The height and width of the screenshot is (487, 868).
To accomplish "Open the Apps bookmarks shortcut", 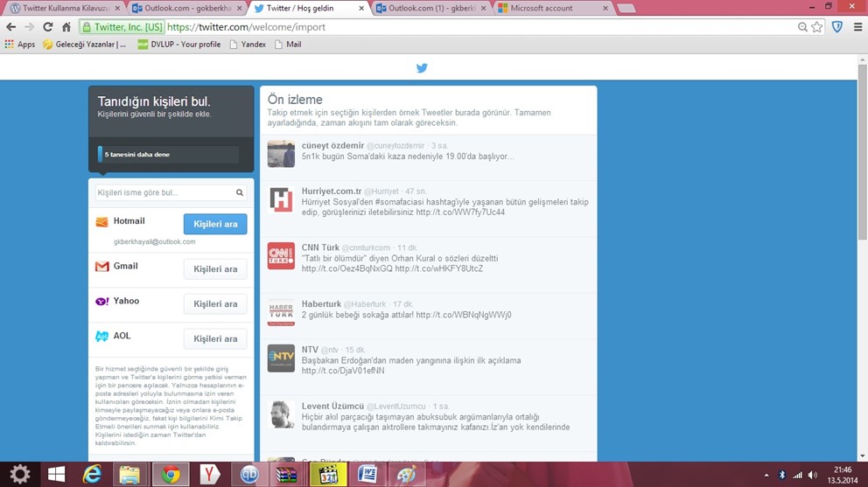I will click(x=20, y=45).
